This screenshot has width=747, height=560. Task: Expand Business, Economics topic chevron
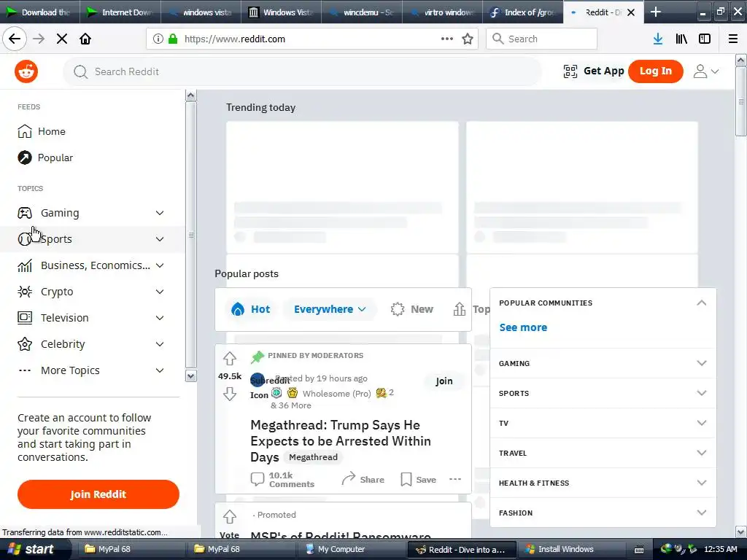[160, 265]
